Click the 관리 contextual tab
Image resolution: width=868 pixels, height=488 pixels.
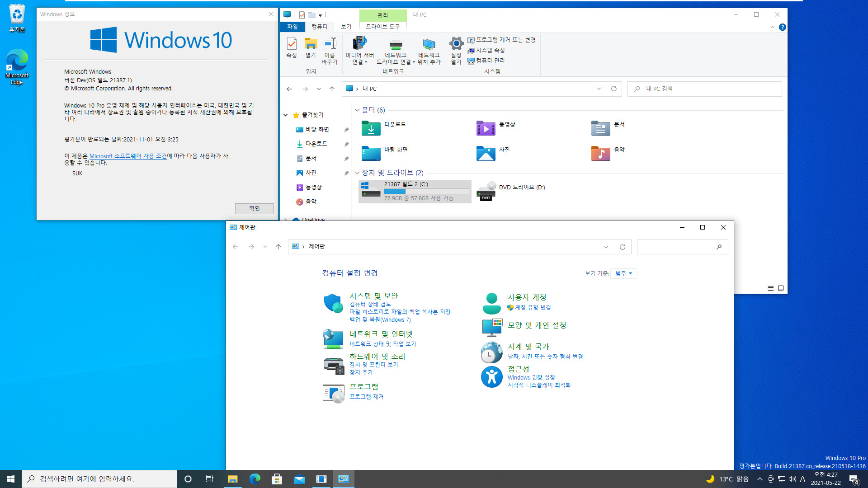[x=383, y=15]
